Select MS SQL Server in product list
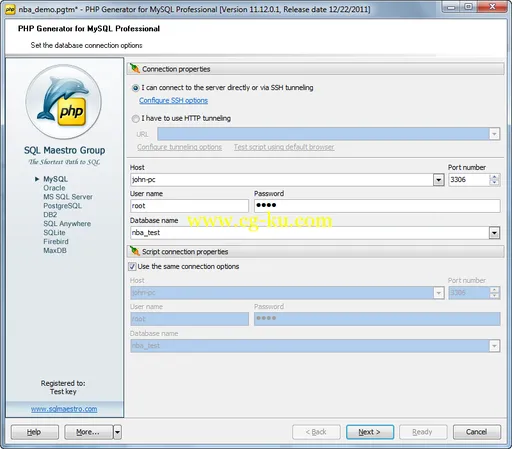Viewport: 512px width, 449px height. 68,197
